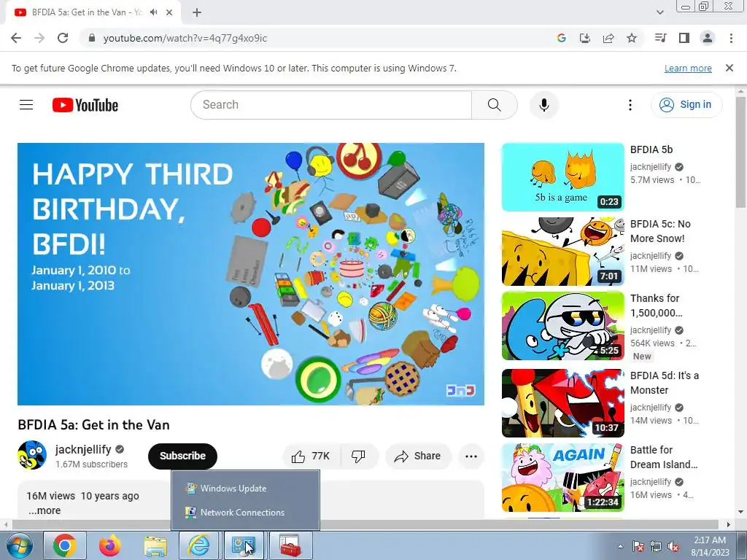The width and height of the screenshot is (747, 560).
Task: Mute the tab via speaker icon
Action: (x=153, y=12)
